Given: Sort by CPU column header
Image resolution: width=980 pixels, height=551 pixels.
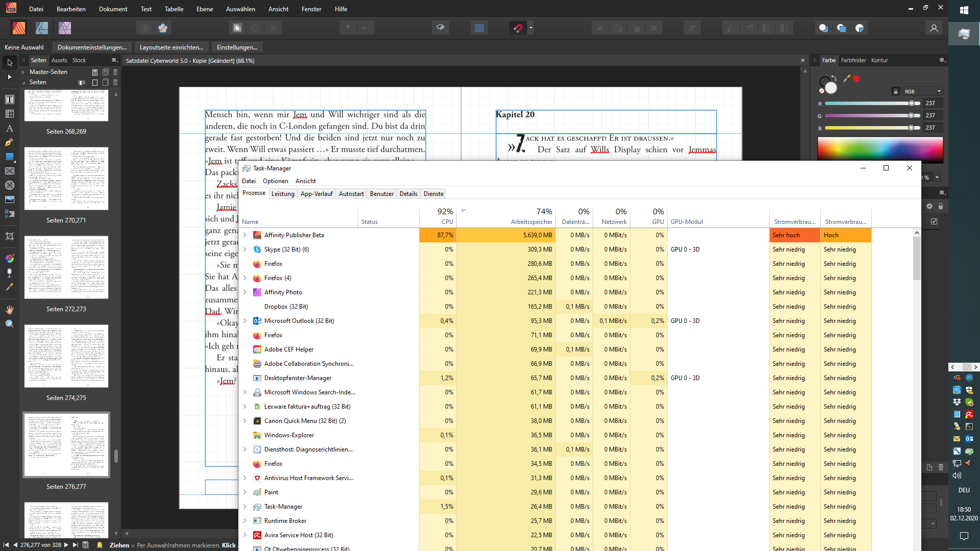Looking at the screenshot, I should (x=437, y=216).
